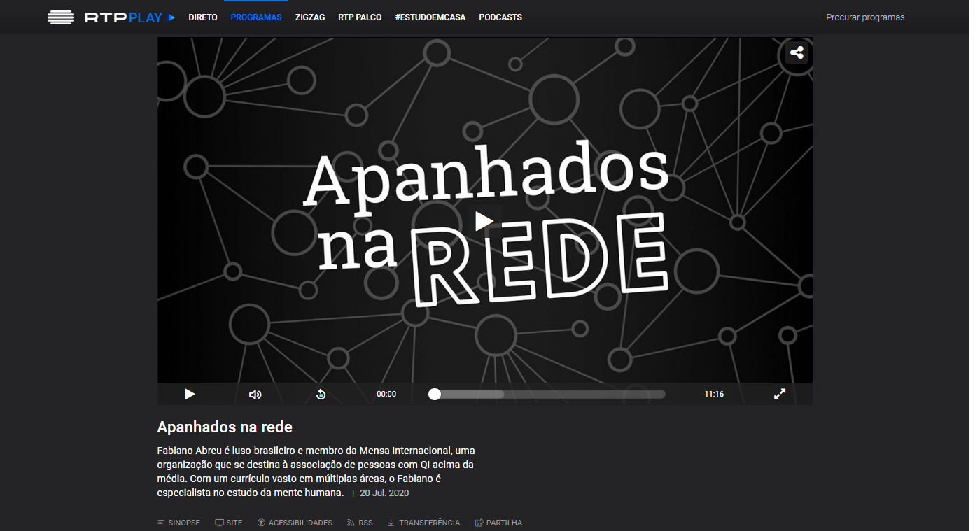Click the video progress slider
Image resolution: width=980 pixels, height=531 pixels.
[547, 394]
